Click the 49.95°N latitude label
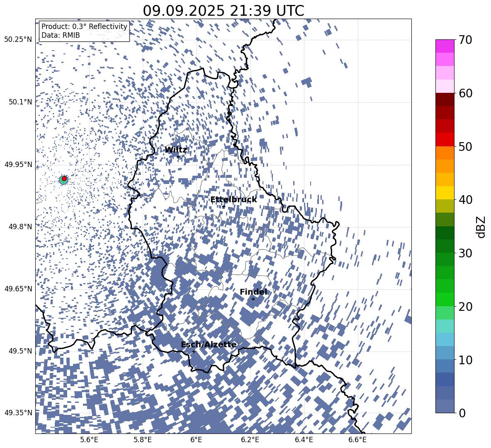This screenshot has height=448, width=491. [x=18, y=164]
